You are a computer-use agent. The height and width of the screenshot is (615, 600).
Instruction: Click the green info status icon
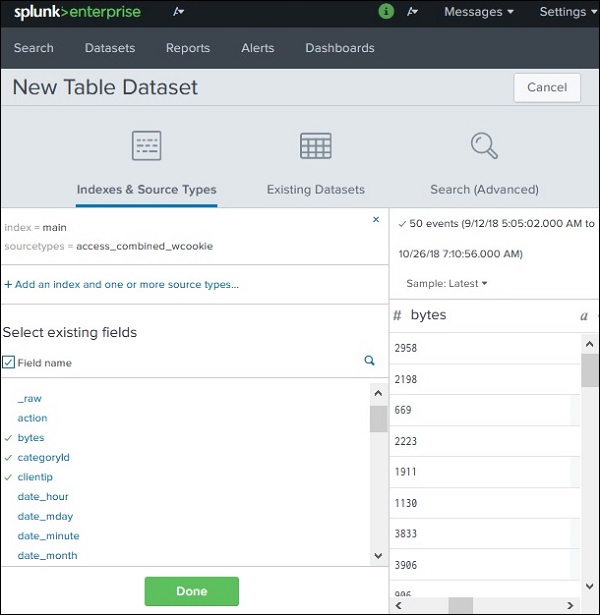[x=387, y=12]
